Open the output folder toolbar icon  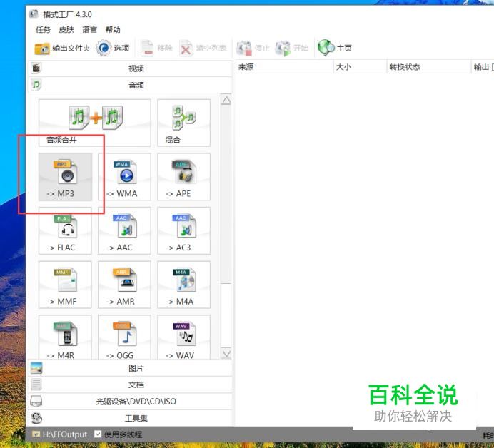coord(42,49)
